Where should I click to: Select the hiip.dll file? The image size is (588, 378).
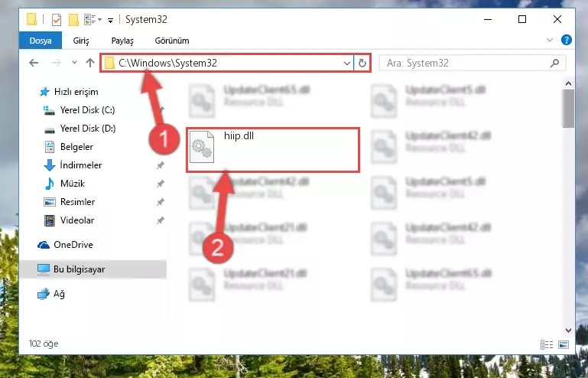click(x=273, y=150)
